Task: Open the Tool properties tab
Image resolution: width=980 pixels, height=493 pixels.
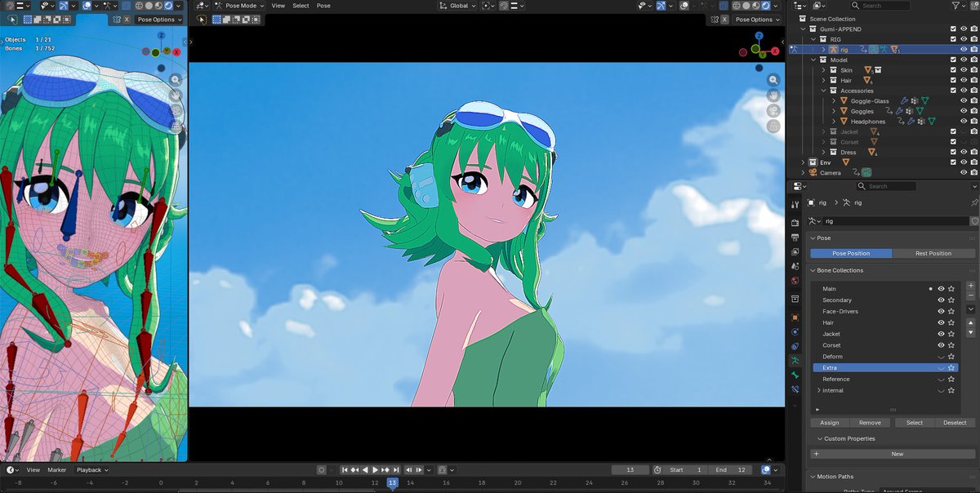Action: point(795,204)
